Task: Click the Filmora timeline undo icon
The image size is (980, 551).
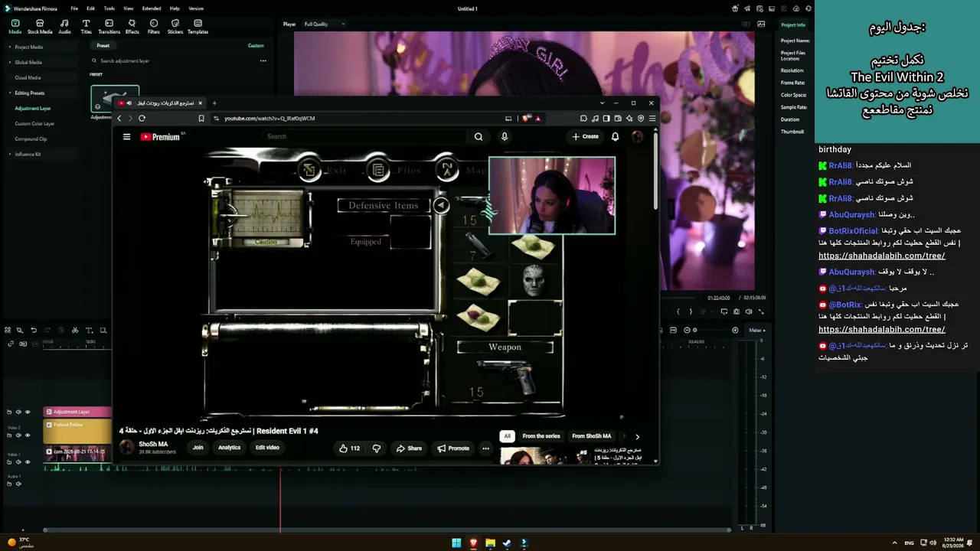Action: coord(34,331)
